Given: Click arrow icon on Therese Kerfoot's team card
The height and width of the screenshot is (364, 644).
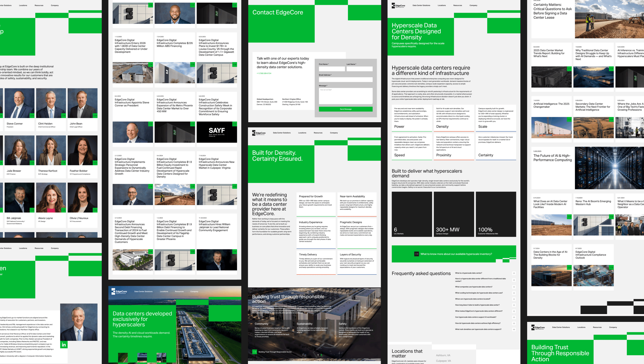Looking at the screenshot, I should (x=64, y=163).
